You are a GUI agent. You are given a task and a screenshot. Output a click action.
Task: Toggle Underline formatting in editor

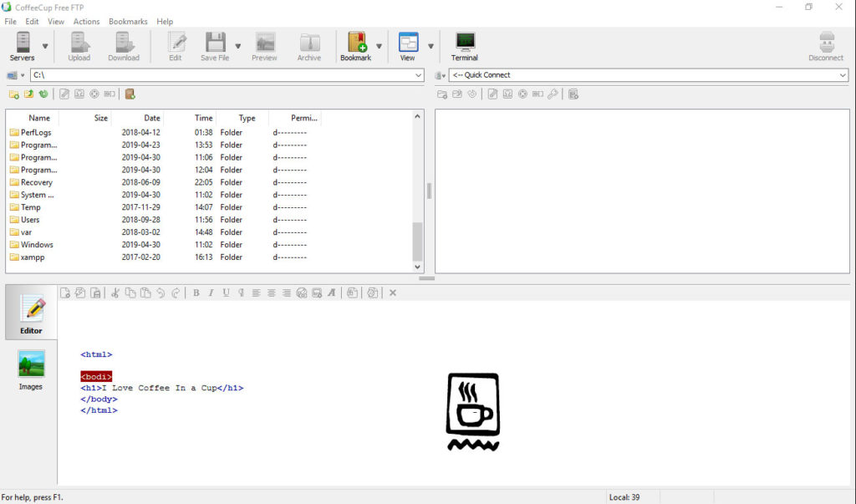226,293
